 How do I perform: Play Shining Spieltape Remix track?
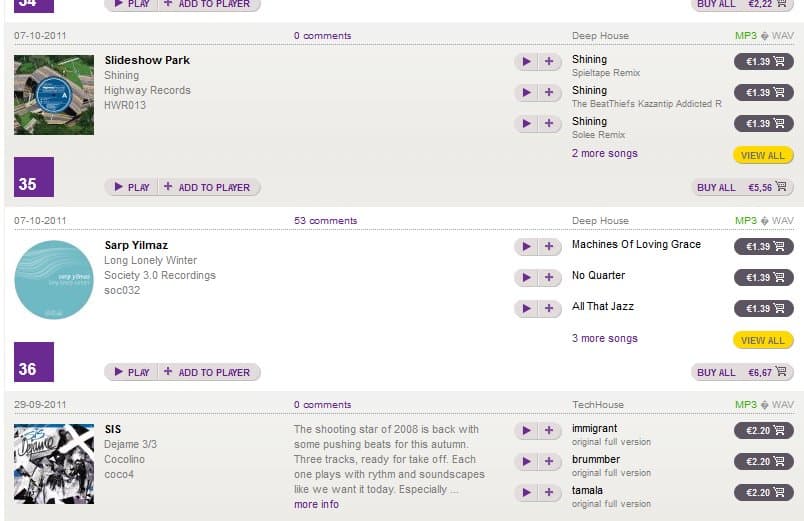(x=526, y=62)
